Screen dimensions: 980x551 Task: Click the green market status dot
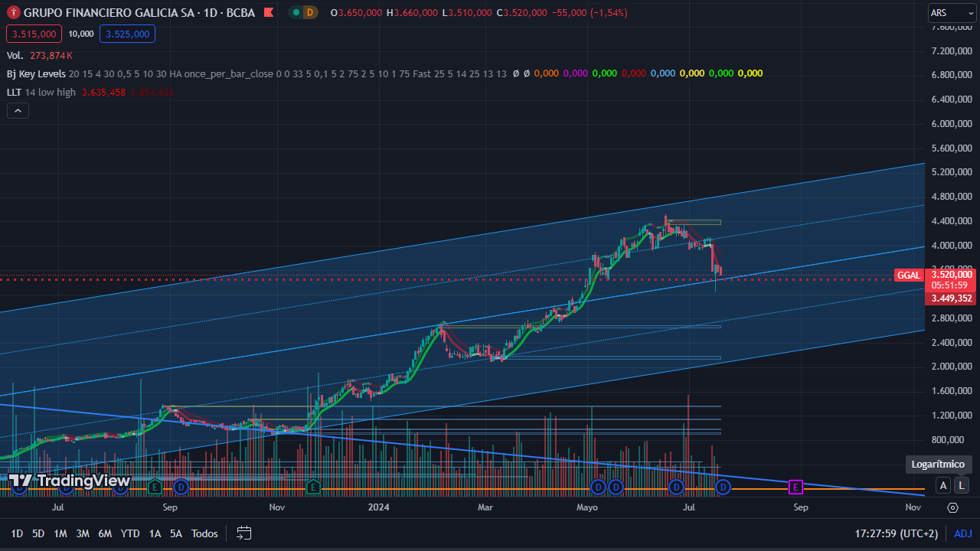[296, 12]
